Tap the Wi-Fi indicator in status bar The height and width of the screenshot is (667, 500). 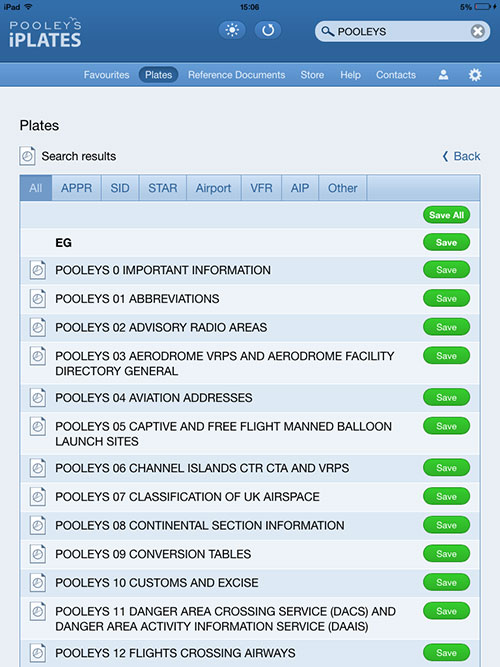[29, 7]
